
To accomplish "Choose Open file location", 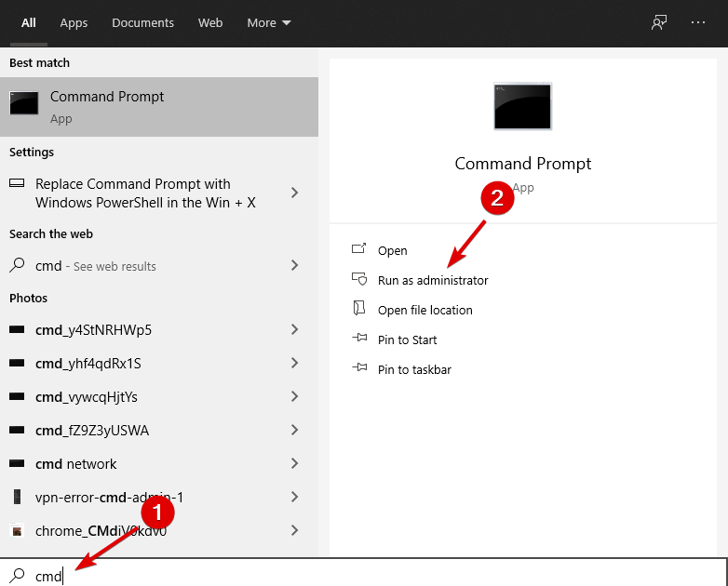I will [x=425, y=310].
